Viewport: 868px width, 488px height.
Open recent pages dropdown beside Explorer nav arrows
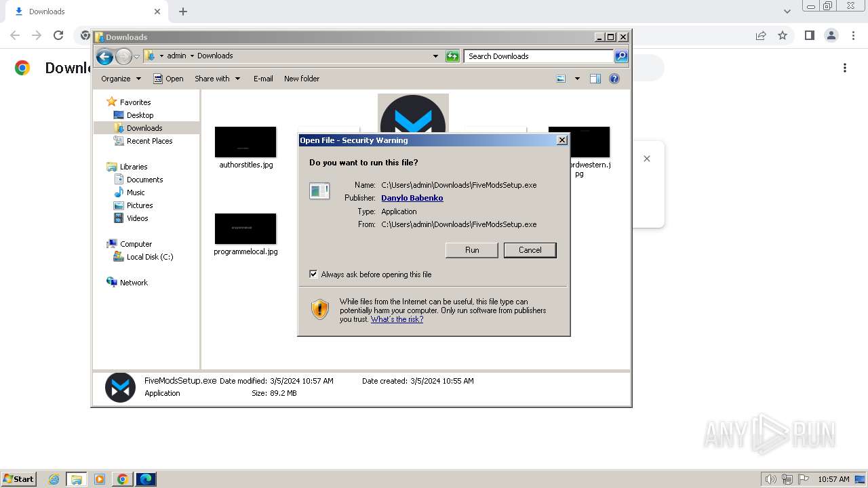(136, 56)
